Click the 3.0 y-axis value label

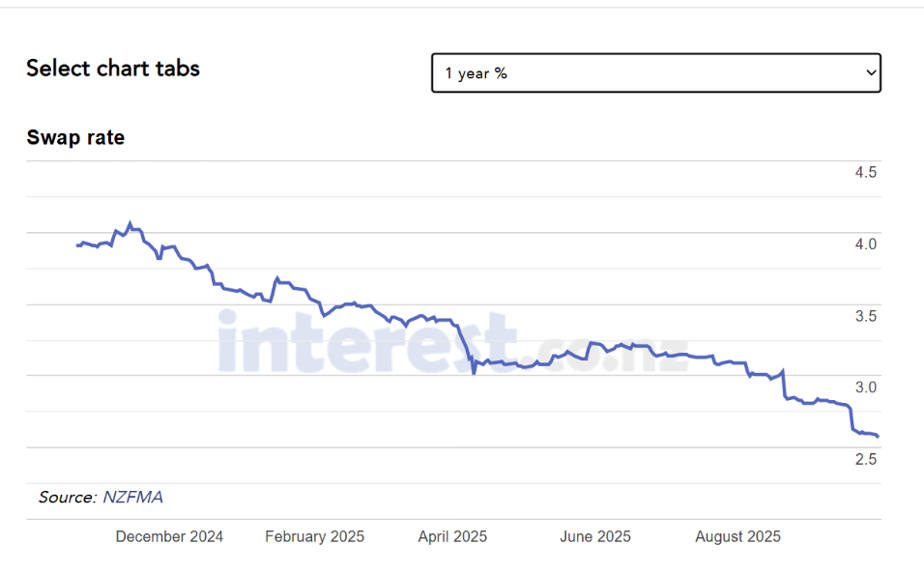click(865, 387)
